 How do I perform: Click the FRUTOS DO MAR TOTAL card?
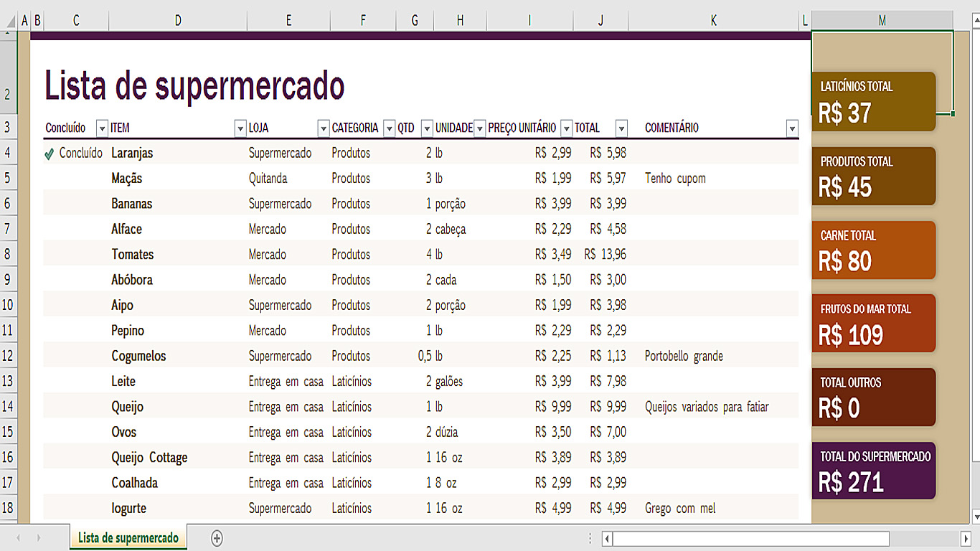874,324
